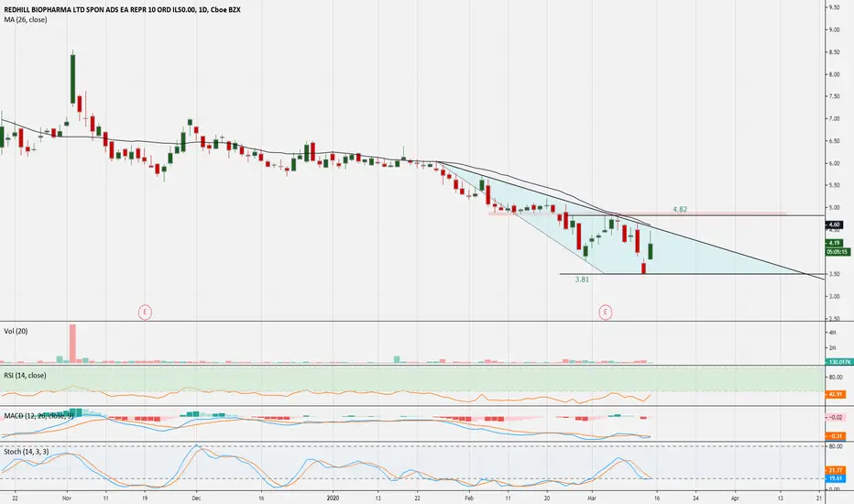Click the 05:05:15 bar countdown label
Screen dimensions: 854x504
(x=838, y=252)
